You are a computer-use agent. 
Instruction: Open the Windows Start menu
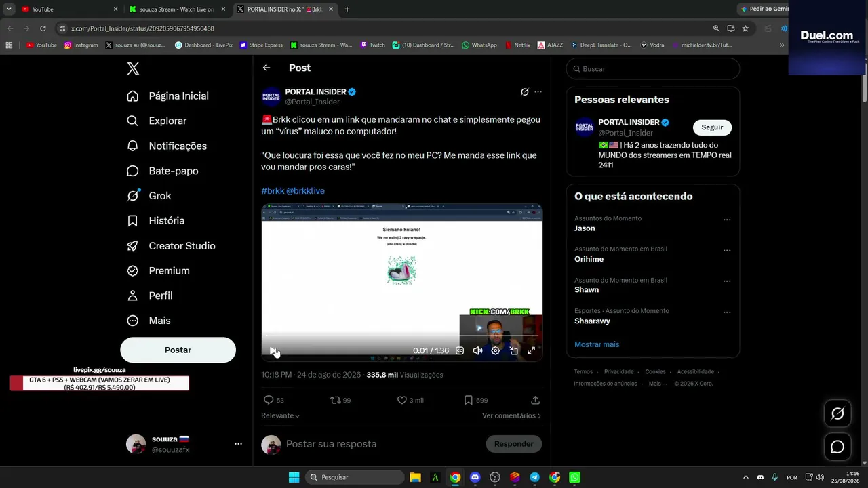pos(294,477)
